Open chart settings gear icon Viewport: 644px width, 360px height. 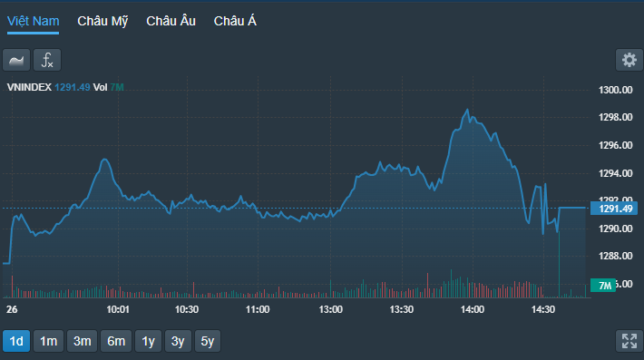coord(629,60)
